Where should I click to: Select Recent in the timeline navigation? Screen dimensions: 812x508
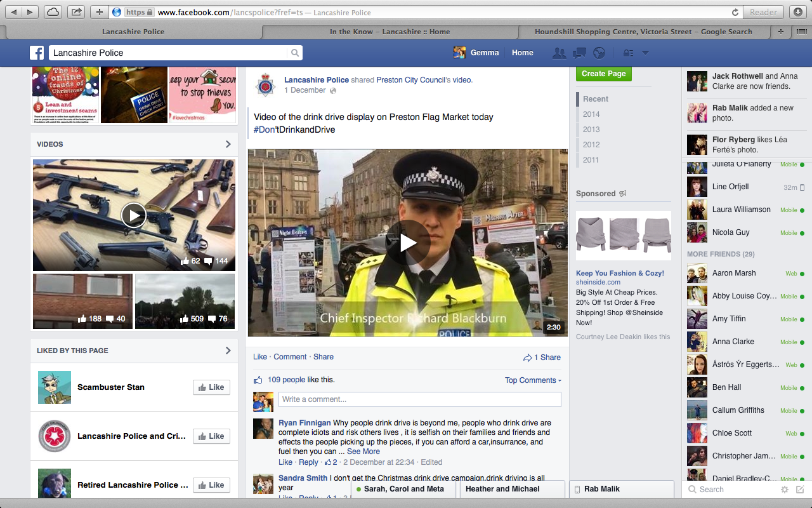[596, 99]
